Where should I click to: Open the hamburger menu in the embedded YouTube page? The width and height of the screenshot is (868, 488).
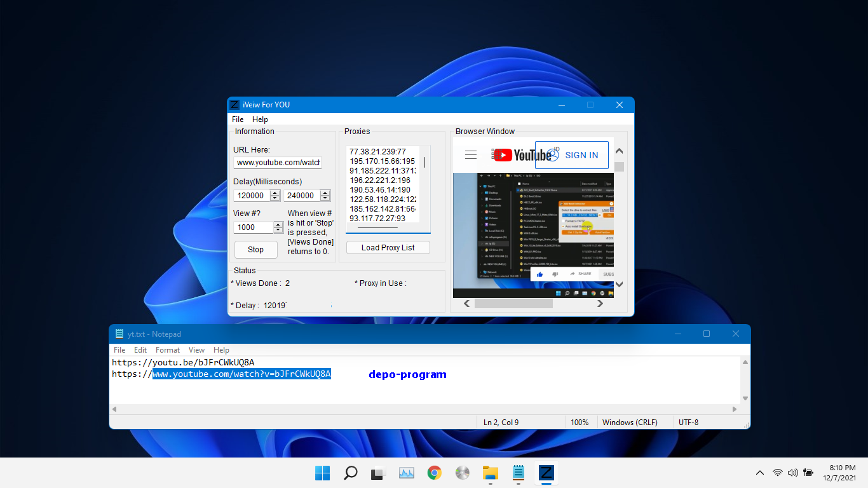pos(471,154)
